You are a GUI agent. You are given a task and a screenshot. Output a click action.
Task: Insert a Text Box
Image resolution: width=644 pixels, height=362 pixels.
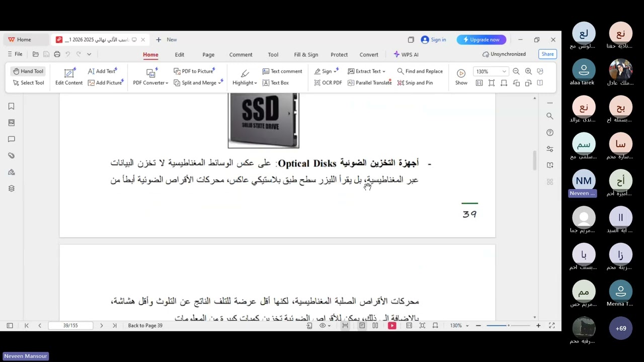(x=276, y=83)
